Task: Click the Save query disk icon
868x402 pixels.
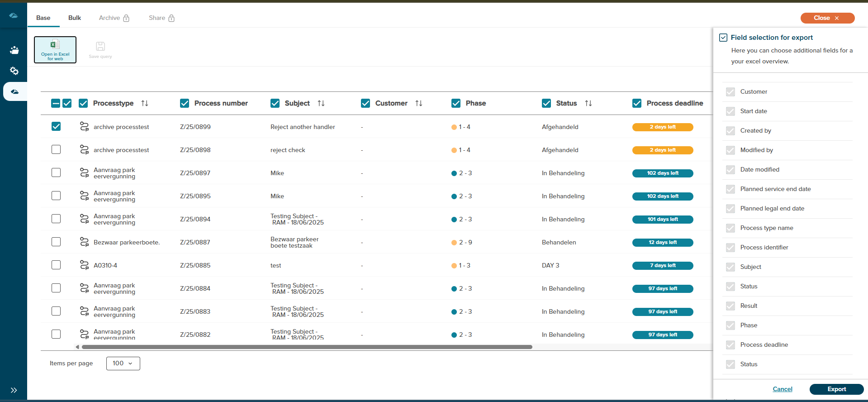Action: click(100, 46)
